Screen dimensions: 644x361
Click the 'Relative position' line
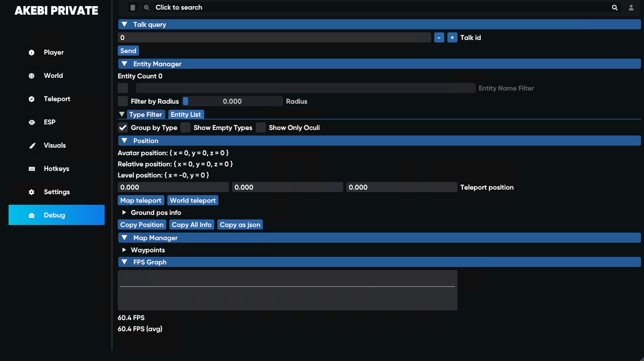pyautogui.click(x=175, y=164)
